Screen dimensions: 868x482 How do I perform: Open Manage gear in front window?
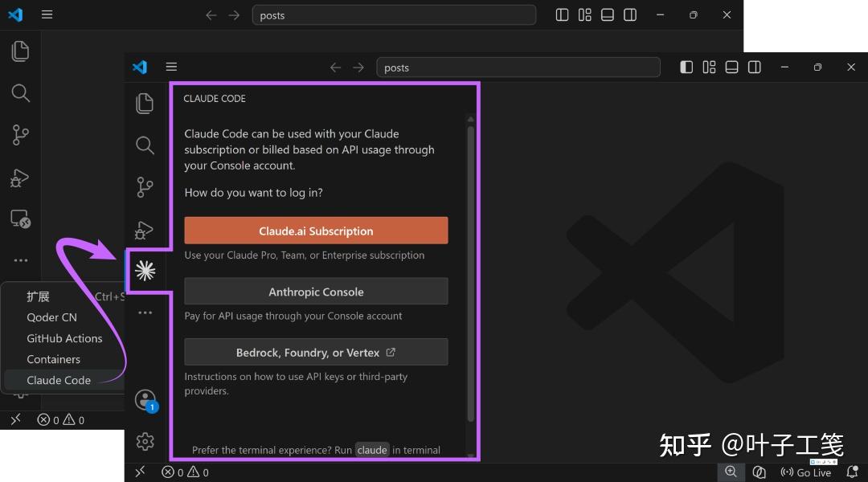point(145,442)
